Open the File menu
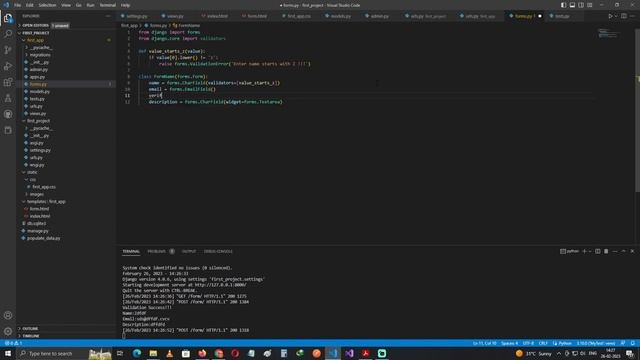640x360 pixels. coord(18,5)
